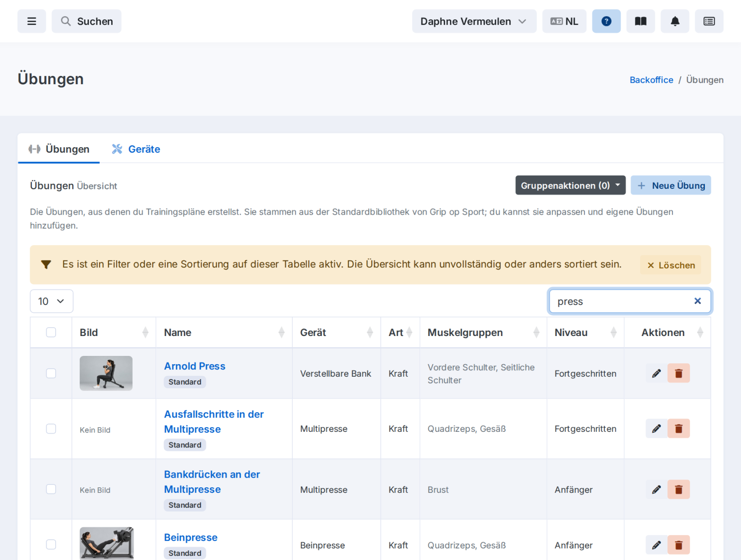Edit Arnold Press with pencil icon
Image resolution: width=741 pixels, height=560 pixels.
(x=656, y=373)
